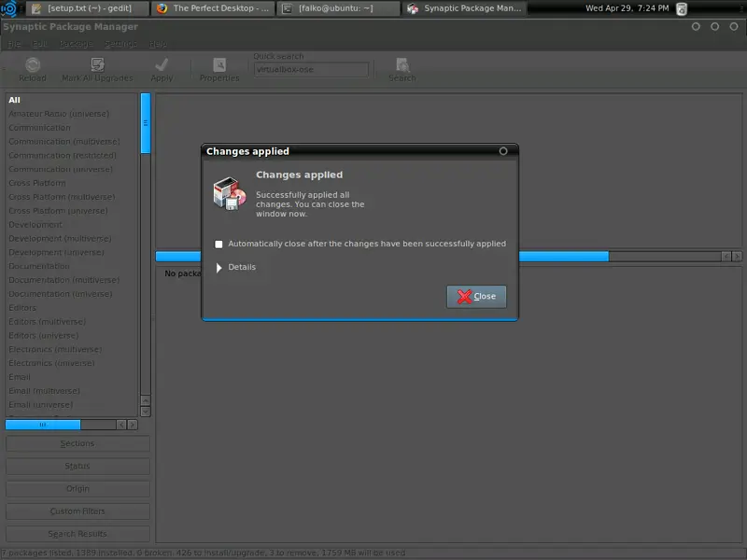Select the Communication category
The image size is (747, 560).
pyautogui.click(x=73, y=128)
